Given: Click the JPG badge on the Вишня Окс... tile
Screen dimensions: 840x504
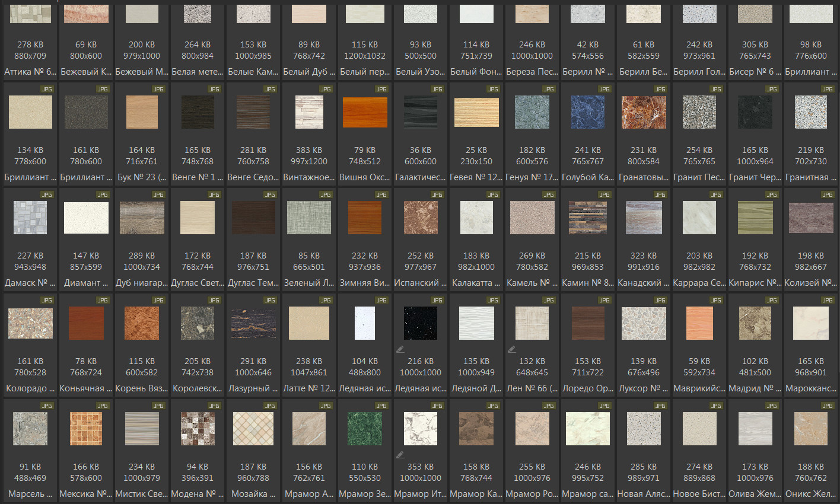Looking at the screenshot, I should pyautogui.click(x=381, y=89).
